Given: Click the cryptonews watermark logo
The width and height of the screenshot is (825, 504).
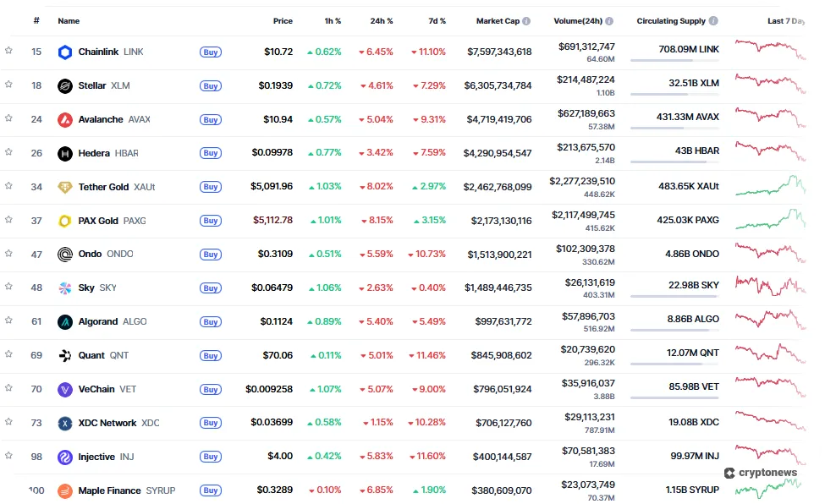Looking at the screenshot, I should click(x=760, y=471).
